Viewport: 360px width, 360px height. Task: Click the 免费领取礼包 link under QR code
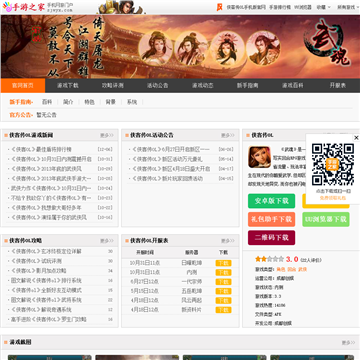333,198
